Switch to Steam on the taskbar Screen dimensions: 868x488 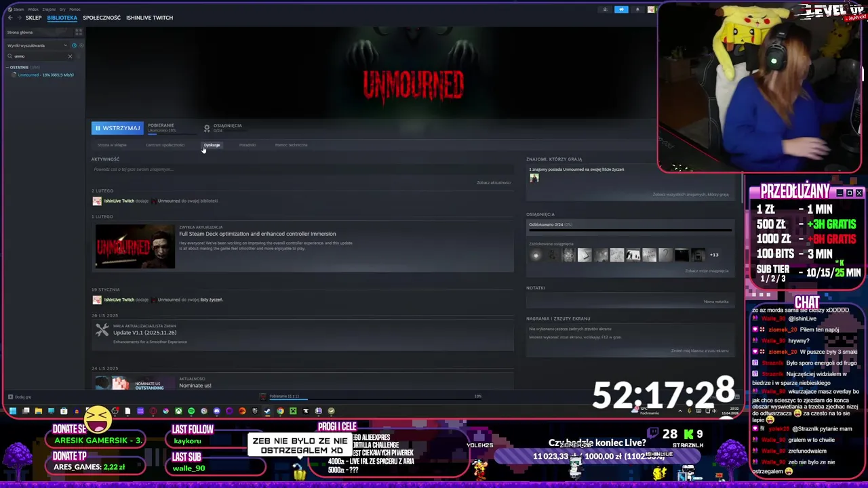267,411
